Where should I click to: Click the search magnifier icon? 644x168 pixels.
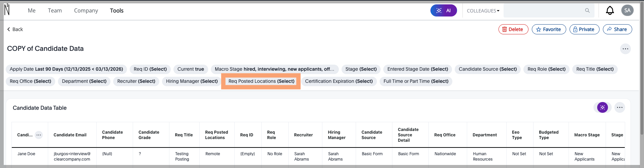pos(587,11)
